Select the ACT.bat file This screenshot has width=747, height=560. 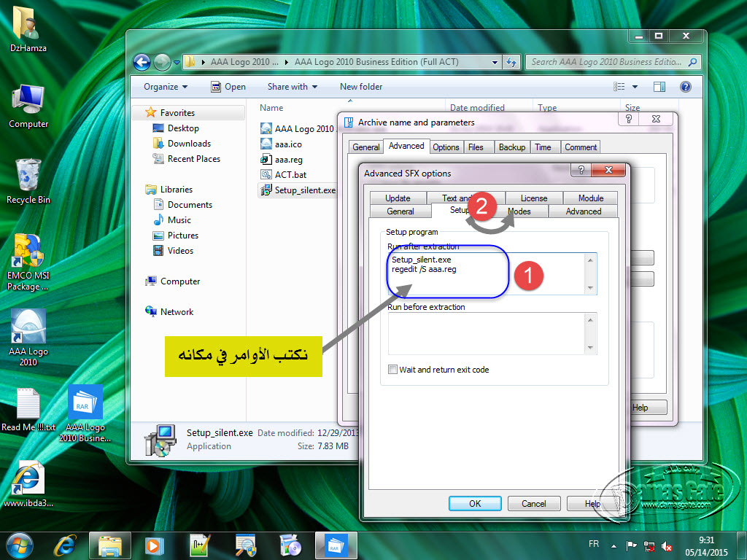(284, 175)
